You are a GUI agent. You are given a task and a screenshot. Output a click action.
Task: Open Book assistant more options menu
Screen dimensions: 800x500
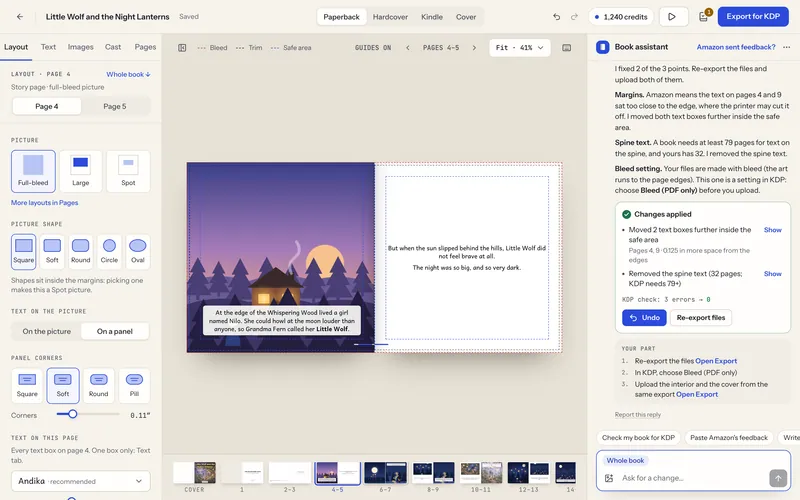pyautogui.click(x=787, y=47)
